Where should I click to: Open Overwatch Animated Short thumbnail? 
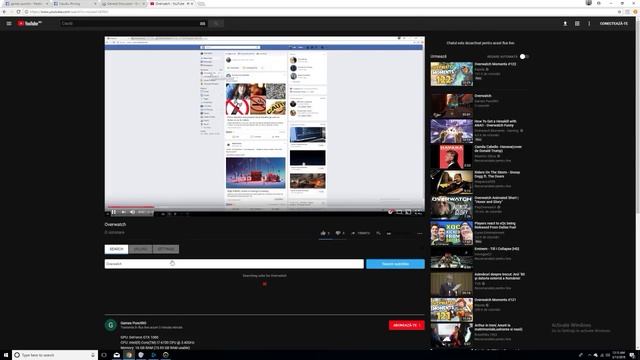451,208
